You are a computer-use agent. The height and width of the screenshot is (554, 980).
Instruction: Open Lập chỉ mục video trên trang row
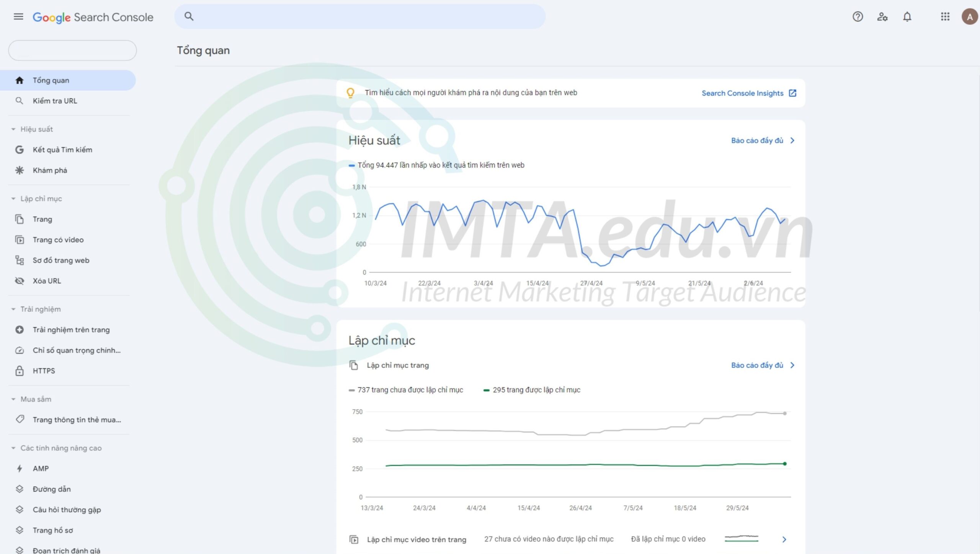[570, 539]
